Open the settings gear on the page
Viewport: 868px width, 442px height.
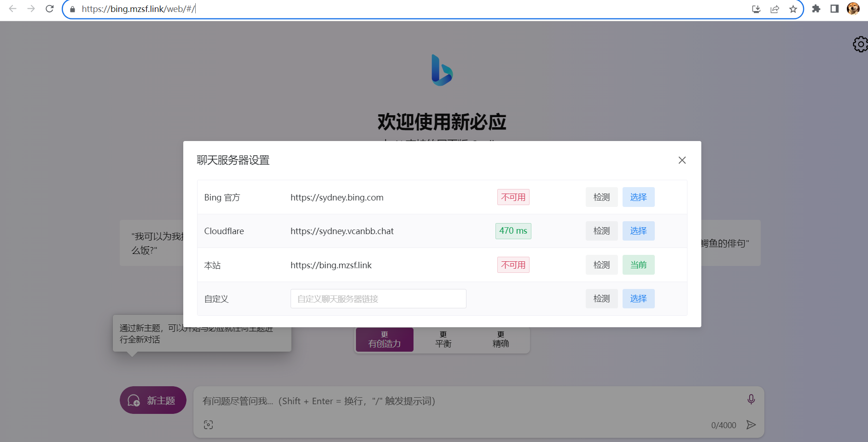pos(860,44)
